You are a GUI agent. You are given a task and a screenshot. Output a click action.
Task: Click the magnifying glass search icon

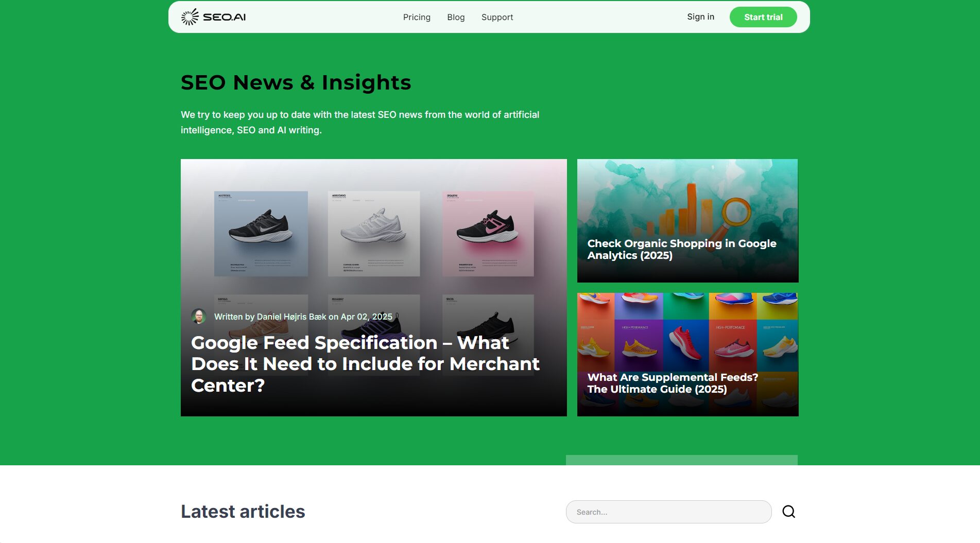tap(788, 512)
